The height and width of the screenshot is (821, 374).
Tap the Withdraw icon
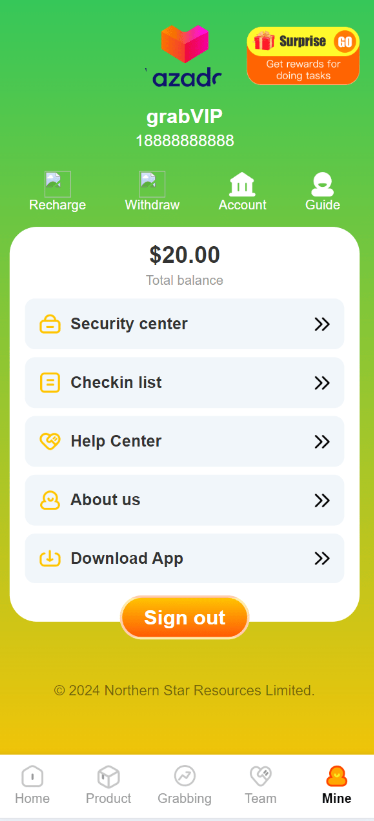click(x=152, y=184)
